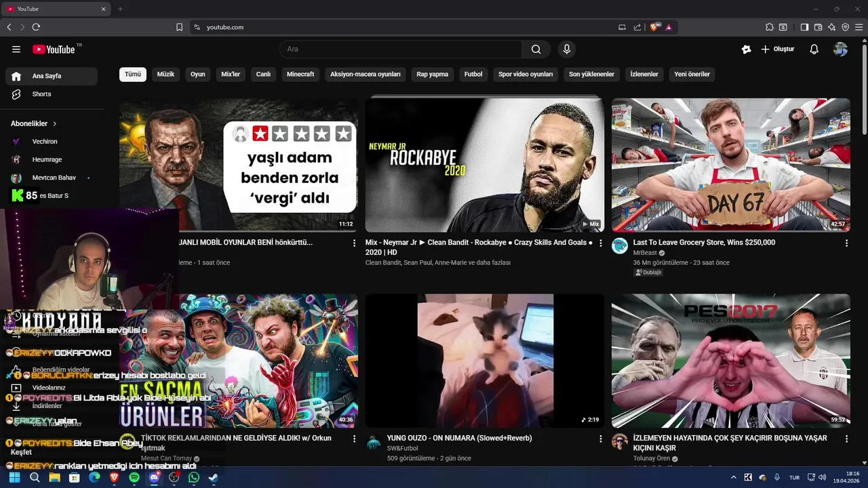Select the Mix'ler filter chip
Image resolution: width=868 pixels, height=488 pixels.
pos(231,75)
